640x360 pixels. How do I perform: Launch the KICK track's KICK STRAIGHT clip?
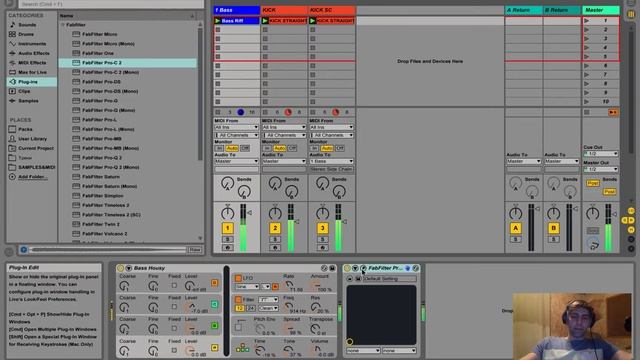coord(265,20)
